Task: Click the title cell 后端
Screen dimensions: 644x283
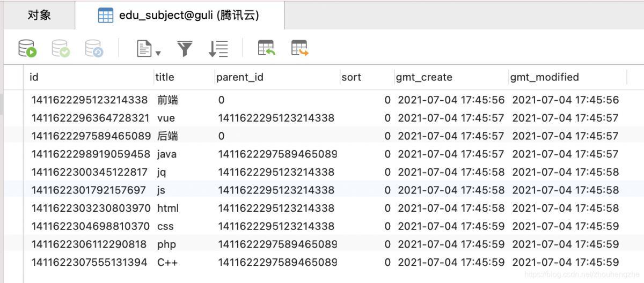Action: pyautogui.click(x=167, y=136)
